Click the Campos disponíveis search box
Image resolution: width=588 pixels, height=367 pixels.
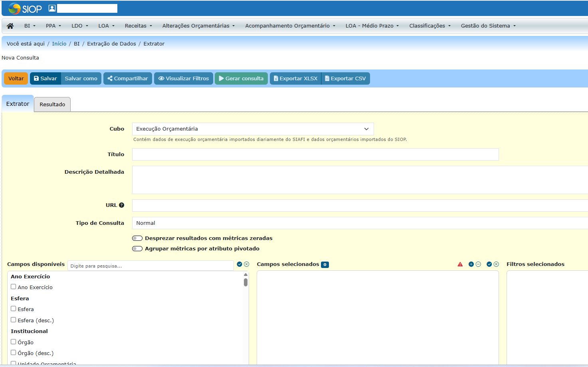150,266
